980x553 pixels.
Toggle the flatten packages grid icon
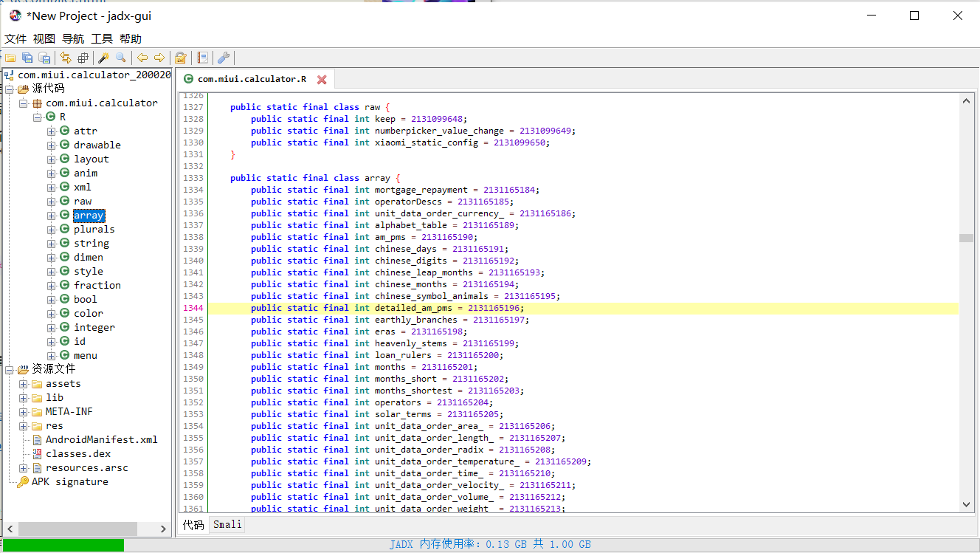[83, 58]
